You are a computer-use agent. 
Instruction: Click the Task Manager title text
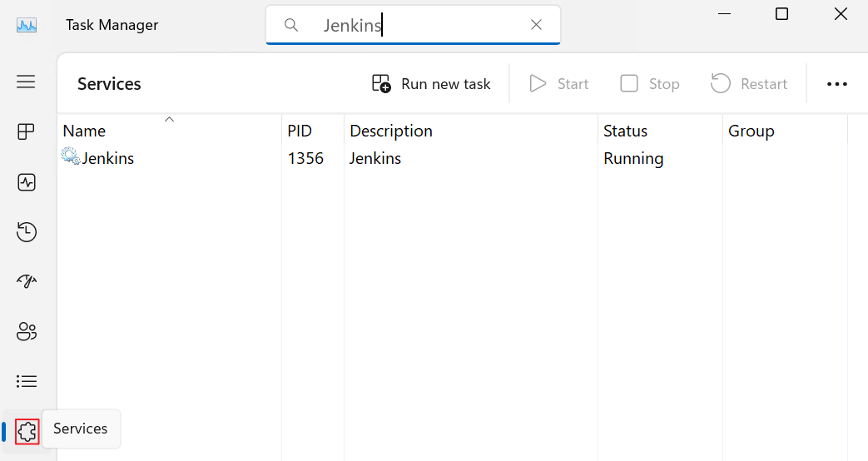point(112,25)
